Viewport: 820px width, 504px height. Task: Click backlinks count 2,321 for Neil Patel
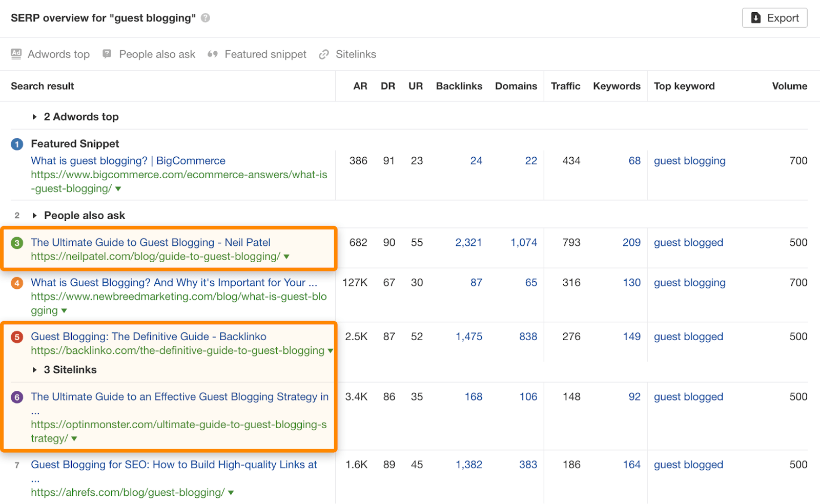click(x=468, y=242)
